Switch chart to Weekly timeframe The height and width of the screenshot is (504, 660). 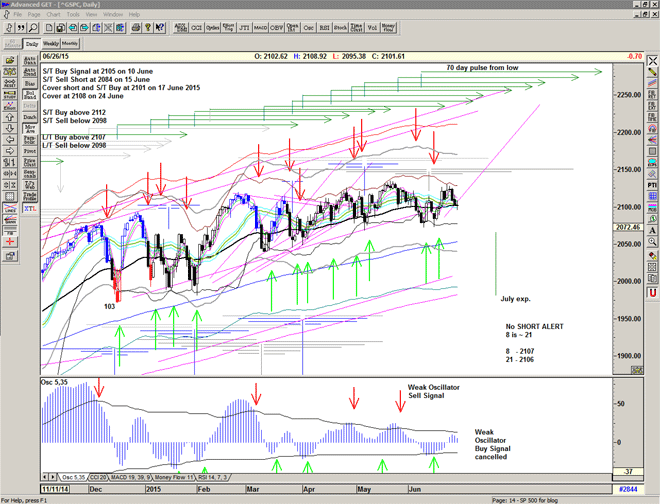(x=50, y=44)
